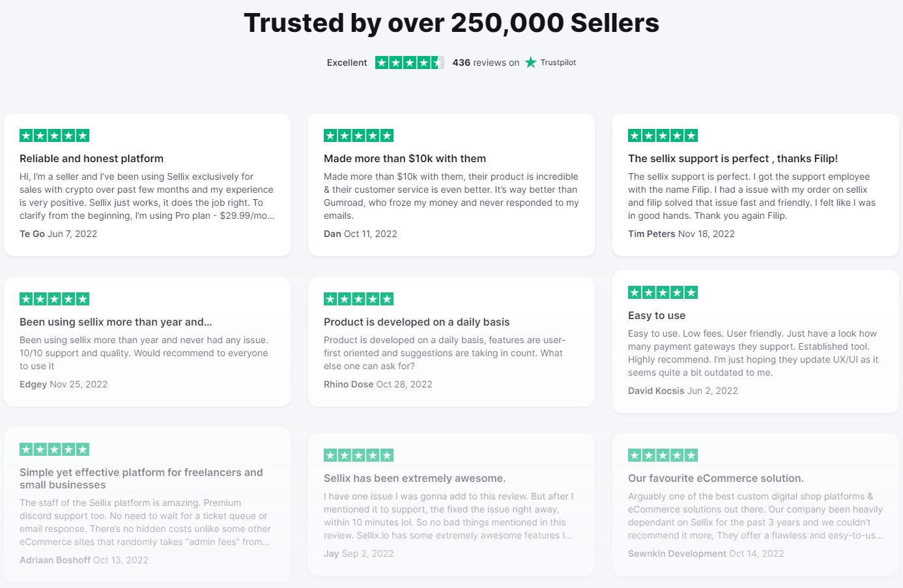This screenshot has width=903, height=588.
Task: Click the Trustpilot star logo
Action: (x=531, y=63)
